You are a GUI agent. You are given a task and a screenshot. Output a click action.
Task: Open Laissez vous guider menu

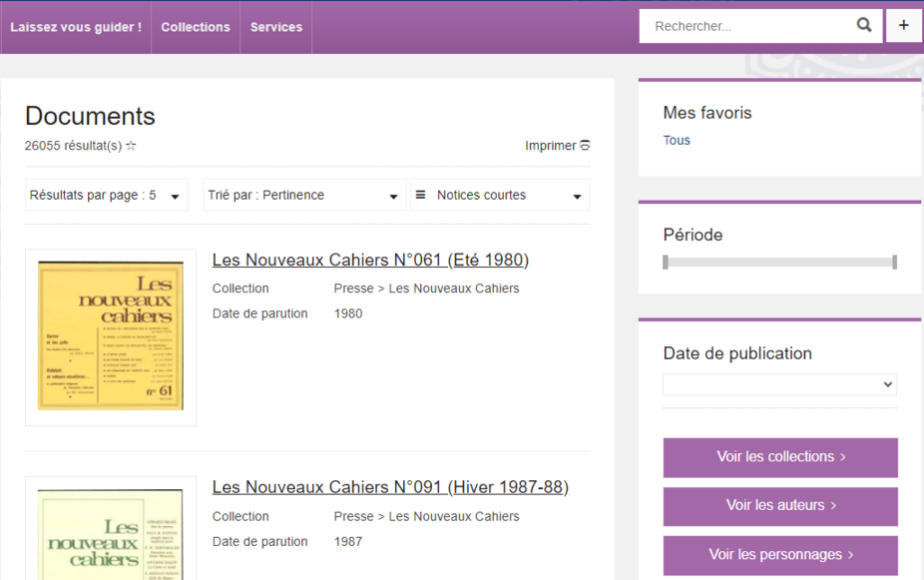point(76,27)
